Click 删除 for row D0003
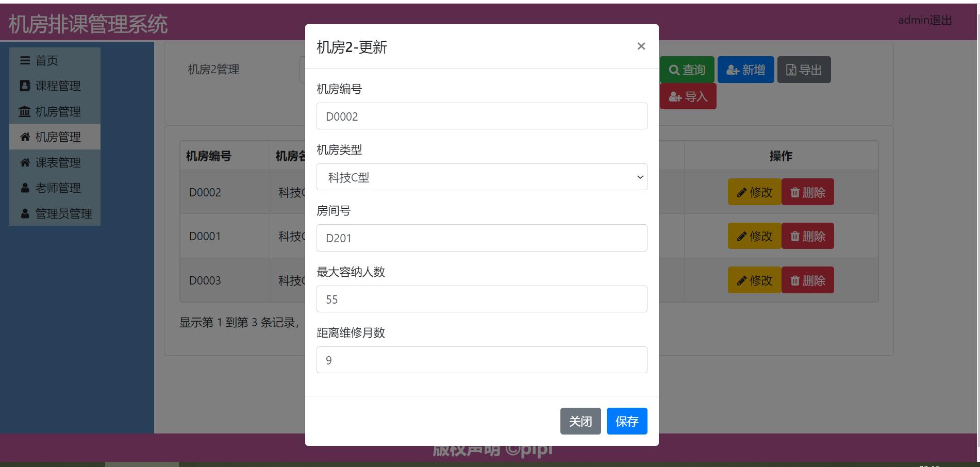 click(808, 280)
